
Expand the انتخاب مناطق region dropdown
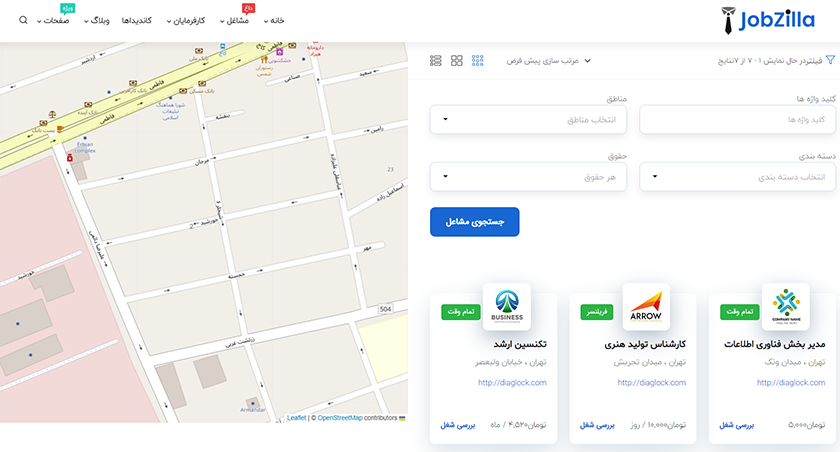click(x=529, y=120)
